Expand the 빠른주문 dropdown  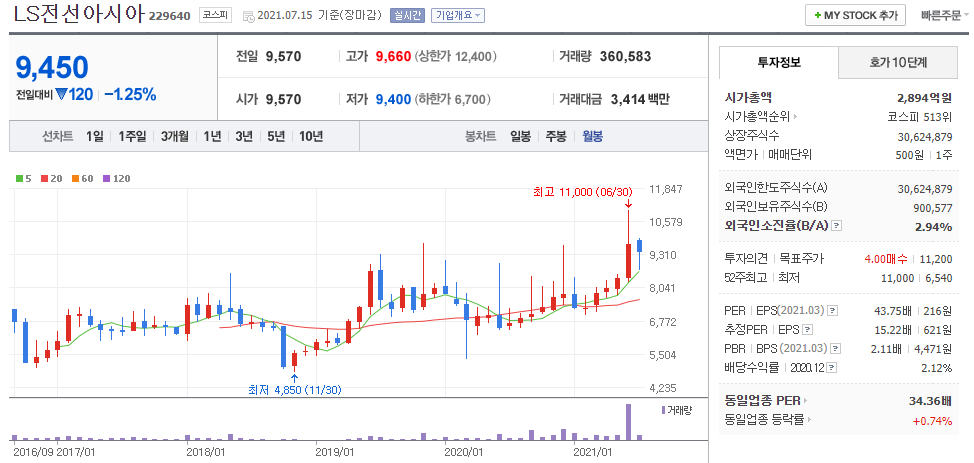944,16
